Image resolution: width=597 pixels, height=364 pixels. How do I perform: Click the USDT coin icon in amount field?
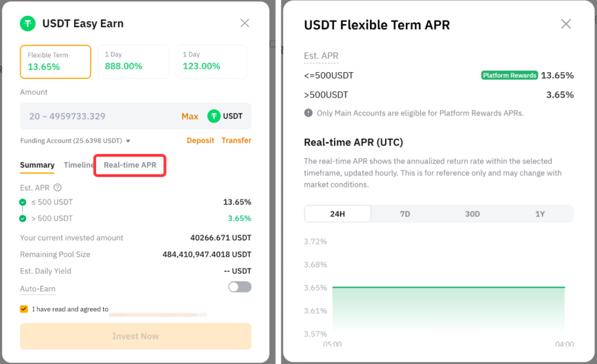click(x=214, y=116)
